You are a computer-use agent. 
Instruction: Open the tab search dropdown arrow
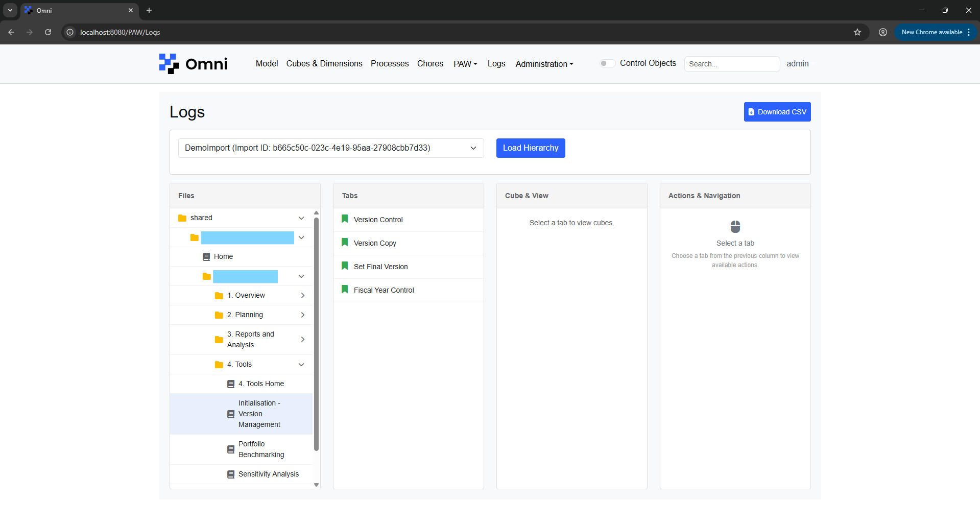coord(10,10)
